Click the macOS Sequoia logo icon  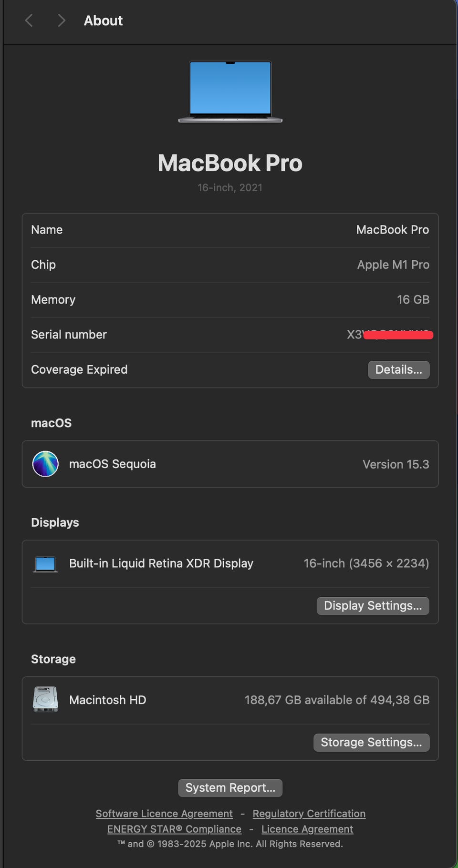[x=45, y=464]
